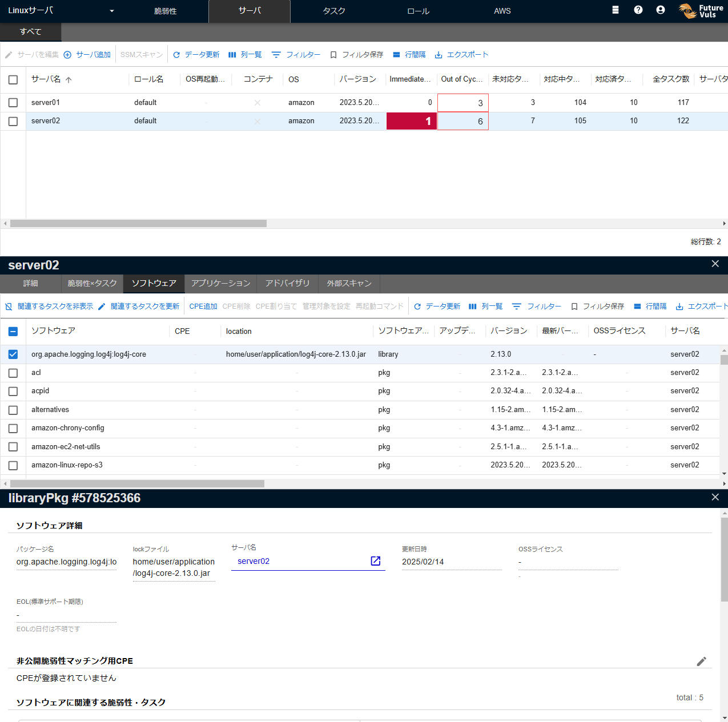This screenshot has width=728, height=722.
Task: Check the server01 row checkbox
Action: 13,103
